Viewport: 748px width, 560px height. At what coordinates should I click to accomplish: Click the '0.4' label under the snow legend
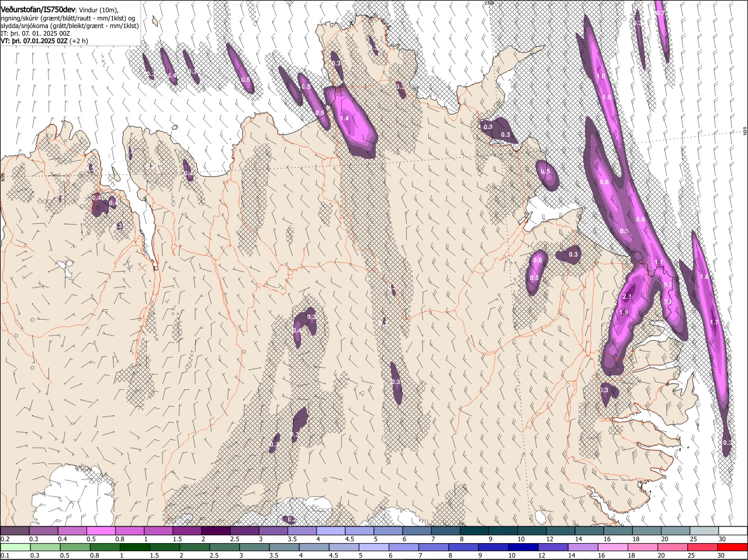[63, 539]
